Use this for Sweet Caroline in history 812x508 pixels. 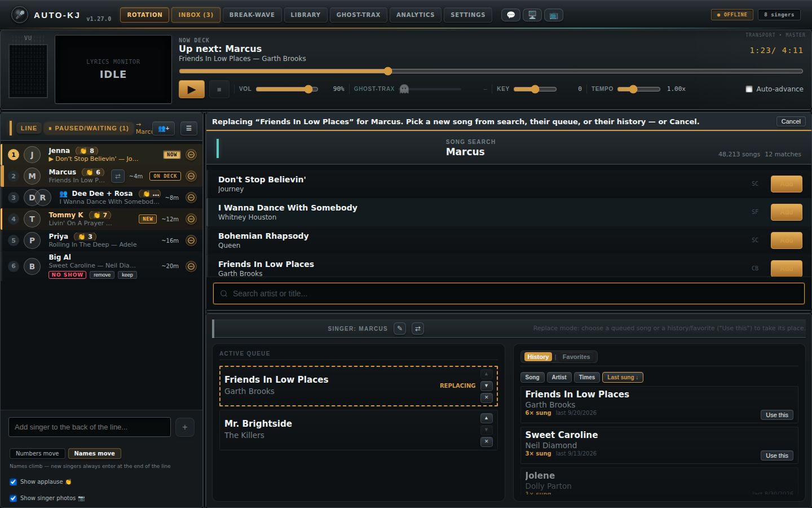pos(777,456)
